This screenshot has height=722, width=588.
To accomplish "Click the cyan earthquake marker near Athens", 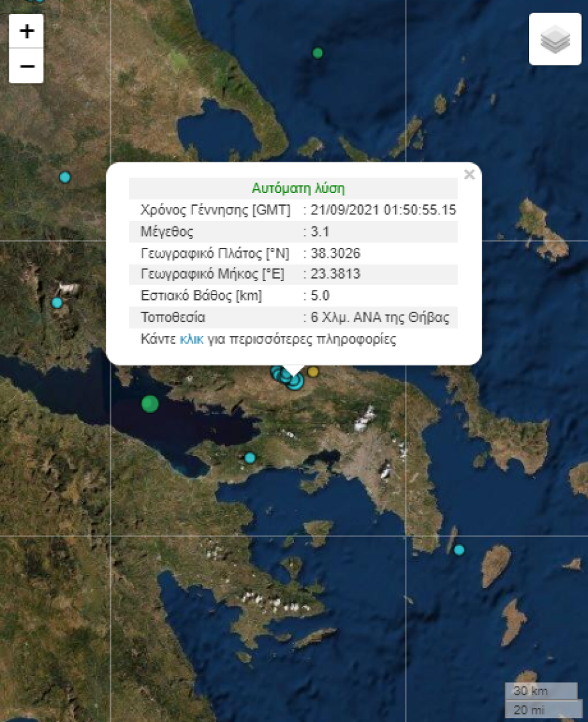I will click(249, 458).
